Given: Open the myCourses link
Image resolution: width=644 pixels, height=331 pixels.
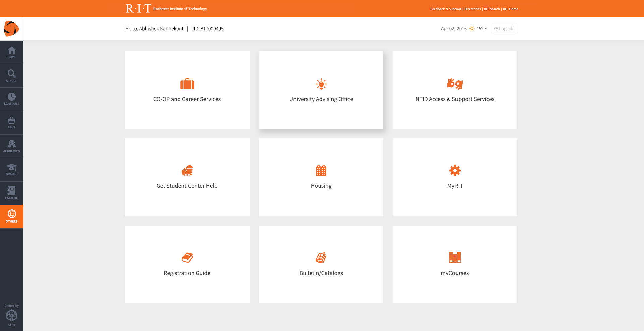Looking at the screenshot, I should 455,273.
